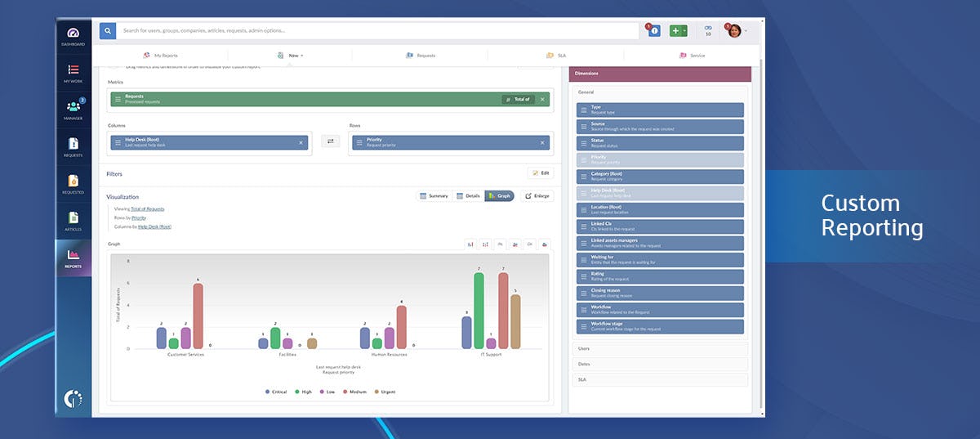Select the fourth graph type icon
The image size is (980, 439).
pos(515,244)
